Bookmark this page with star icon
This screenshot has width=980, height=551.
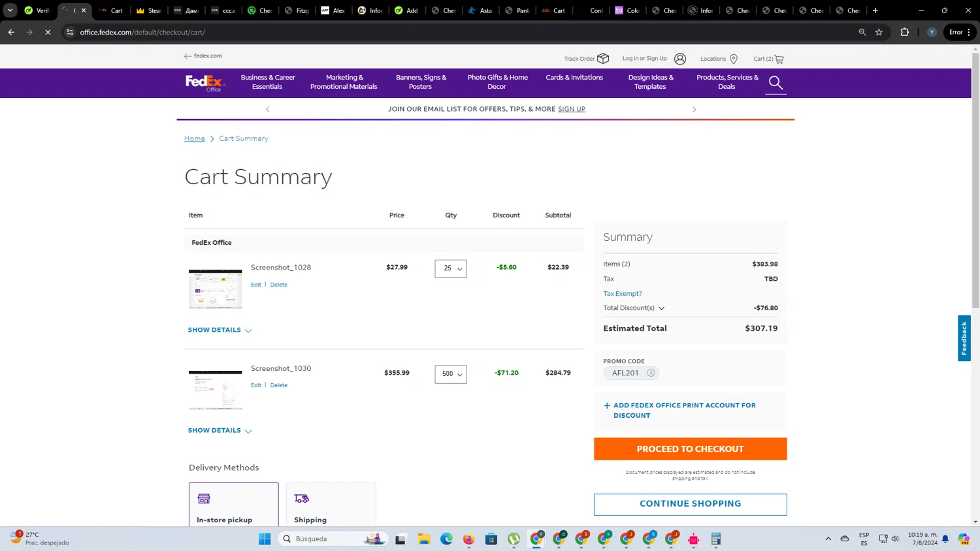click(x=879, y=32)
